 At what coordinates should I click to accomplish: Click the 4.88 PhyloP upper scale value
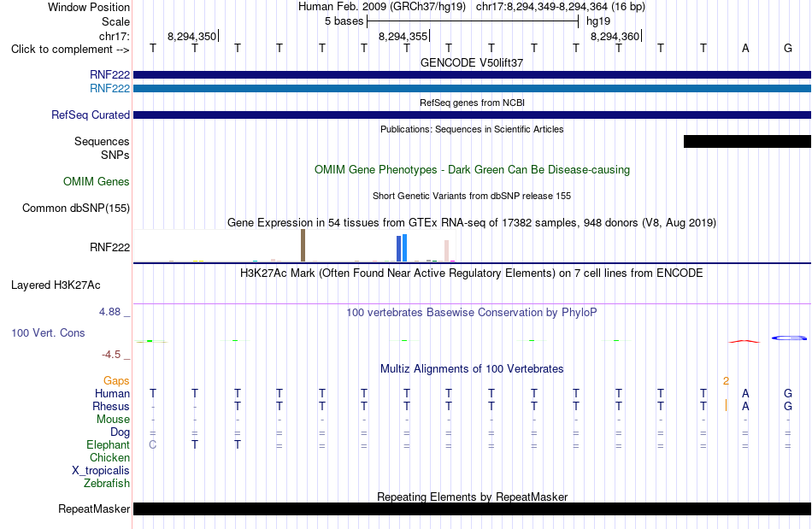coord(109,312)
